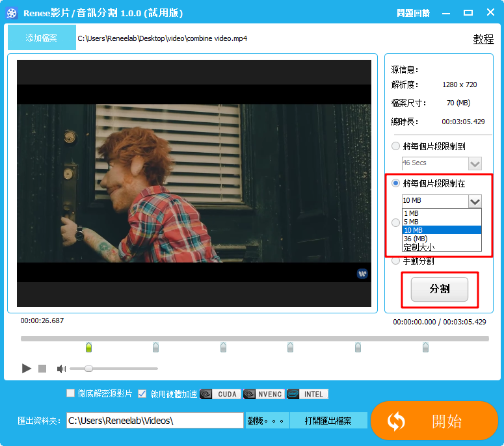Click the 分割 split button
Viewport: 504px width, 446px height.
click(x=440, y=289)
